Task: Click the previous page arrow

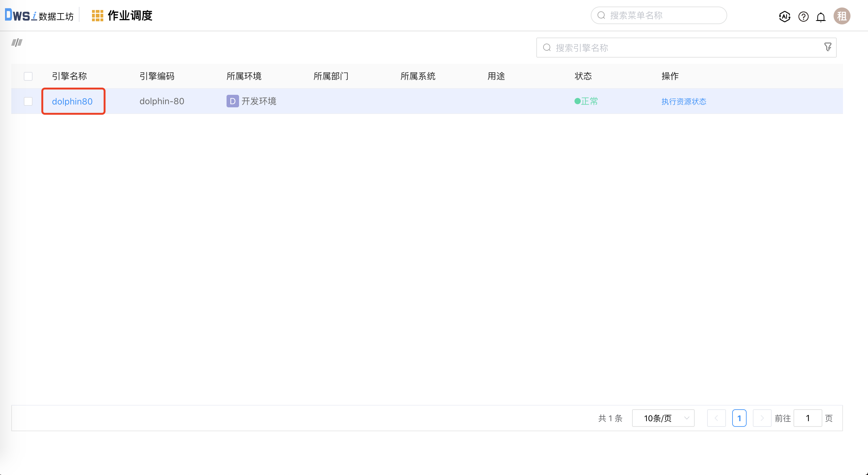Action: (x=717, y=418)
